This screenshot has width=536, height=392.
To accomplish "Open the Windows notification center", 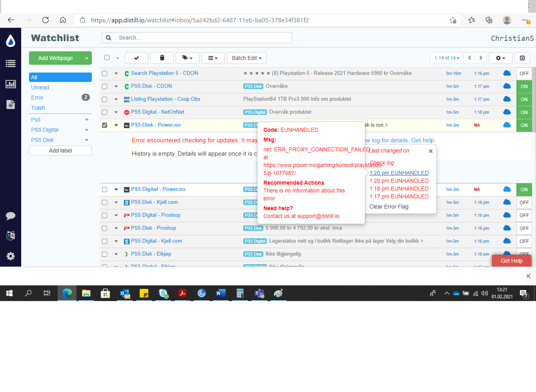I will point(524,293).
